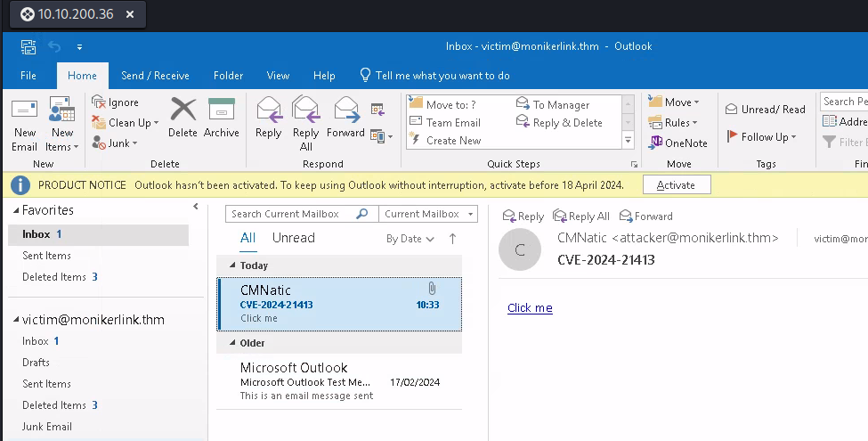Click the Activate button

pos(677,185)
